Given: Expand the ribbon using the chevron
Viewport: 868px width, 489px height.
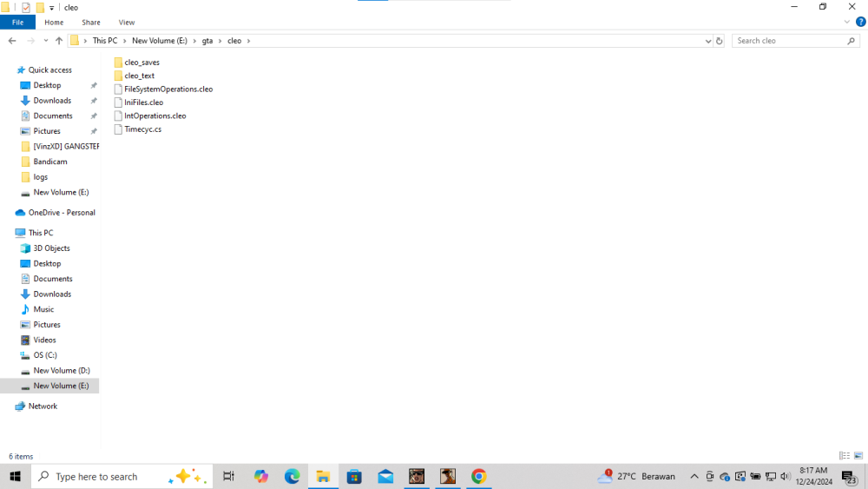Looking at the screenshot, I should (846, 23).
